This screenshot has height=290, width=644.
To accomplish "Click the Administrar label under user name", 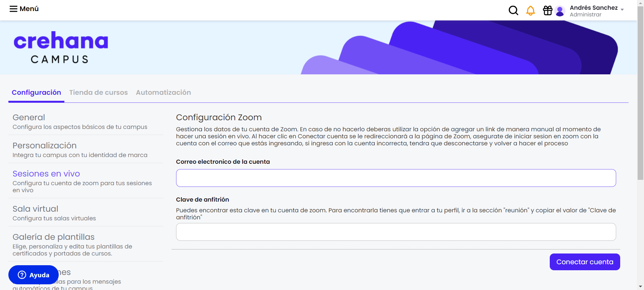I will point(586,15).
